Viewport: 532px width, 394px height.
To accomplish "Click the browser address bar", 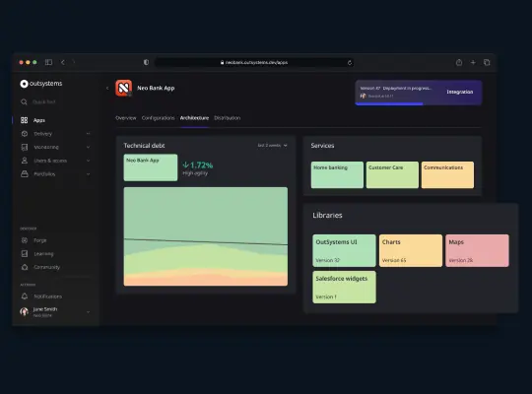I will tap(254, 62).
